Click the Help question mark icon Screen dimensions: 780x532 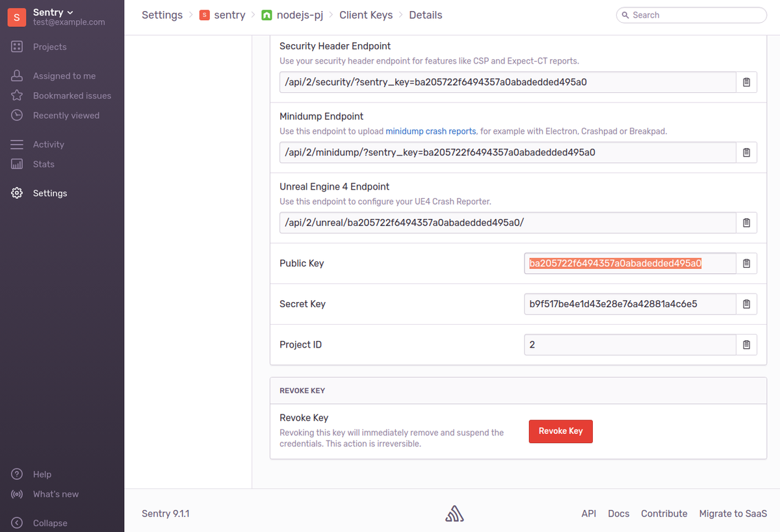point(18,474)
